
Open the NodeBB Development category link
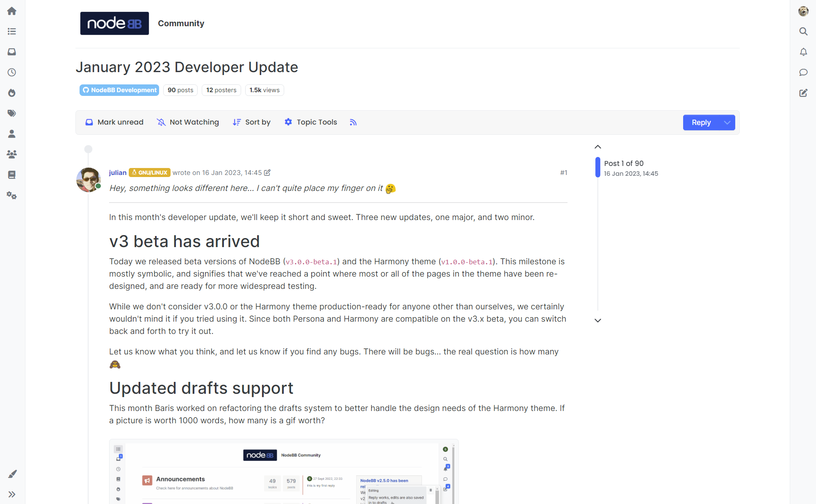[x=119, y=90]
